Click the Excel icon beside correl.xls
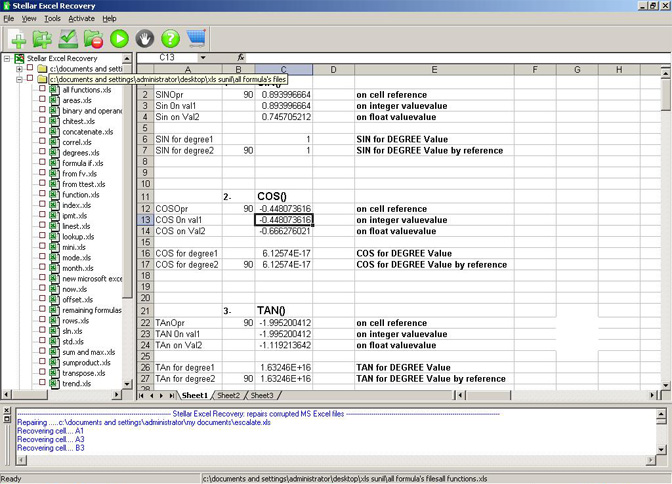Image resolution: width=672 pixels, height=484 pixels. [54, 142]
